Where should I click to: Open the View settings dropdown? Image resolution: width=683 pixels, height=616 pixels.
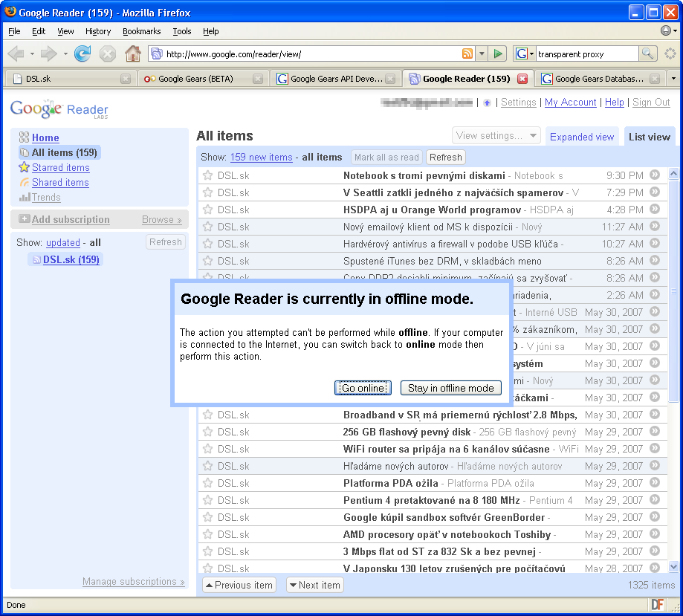[x=496, y=136]
